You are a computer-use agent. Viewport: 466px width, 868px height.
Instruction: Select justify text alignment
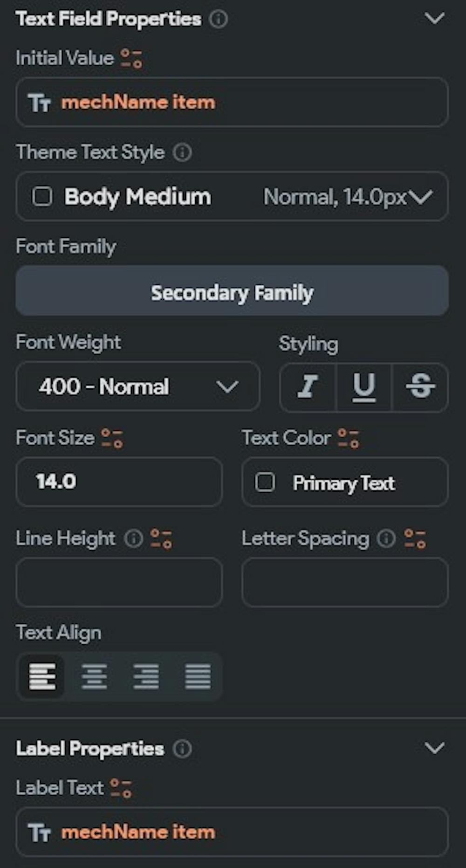point(198,676)
